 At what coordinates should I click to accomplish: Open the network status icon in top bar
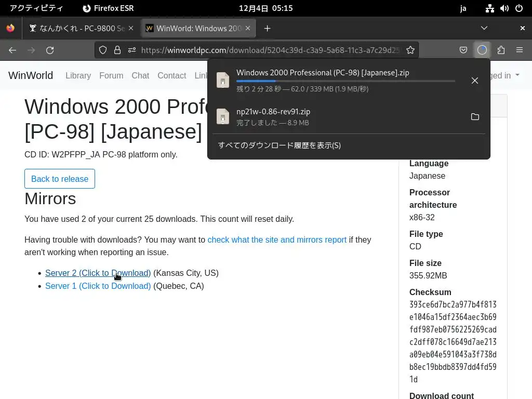[x=489, y=8]
